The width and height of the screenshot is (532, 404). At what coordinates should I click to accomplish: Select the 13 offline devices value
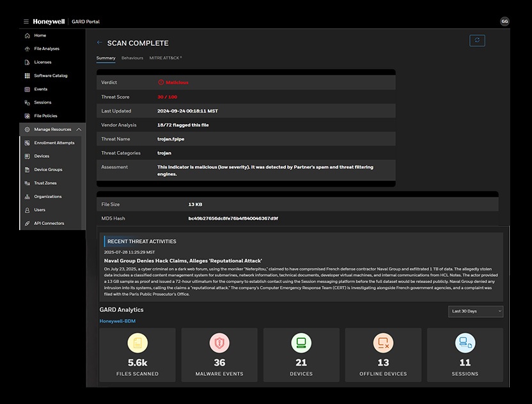click(x=383, y=362)
